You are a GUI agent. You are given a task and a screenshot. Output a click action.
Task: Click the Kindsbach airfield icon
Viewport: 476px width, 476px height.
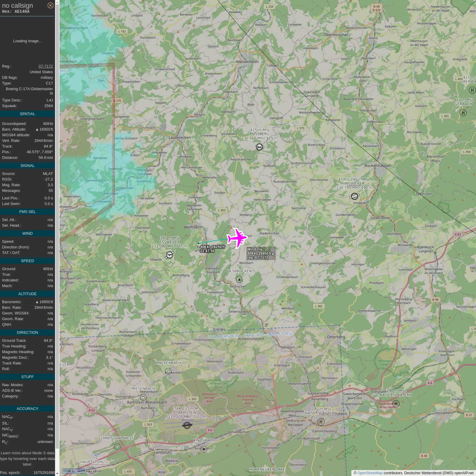(204, 449)
